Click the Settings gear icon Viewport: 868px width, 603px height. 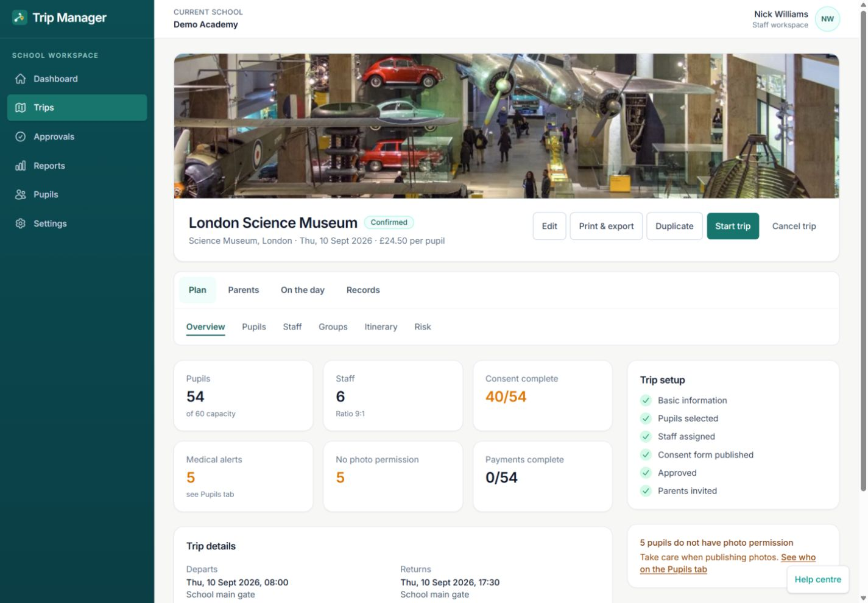(x=21, y=224)
